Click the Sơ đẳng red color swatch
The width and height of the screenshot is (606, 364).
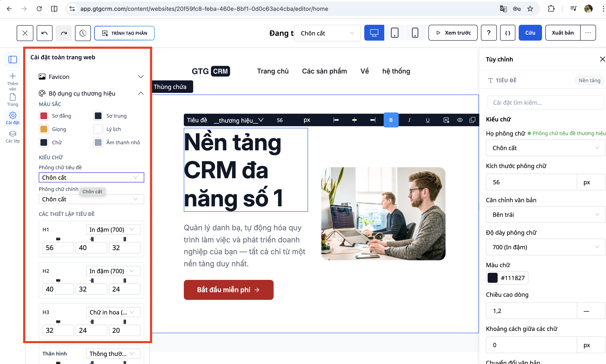(44, 116)
